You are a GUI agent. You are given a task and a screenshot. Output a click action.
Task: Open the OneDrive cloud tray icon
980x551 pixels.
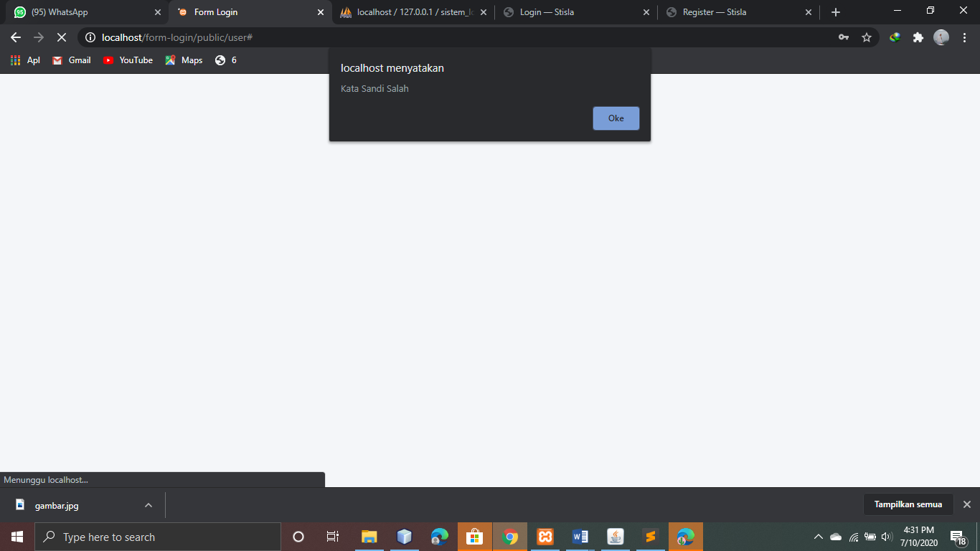pyautogui.click(x=836, y=537)
